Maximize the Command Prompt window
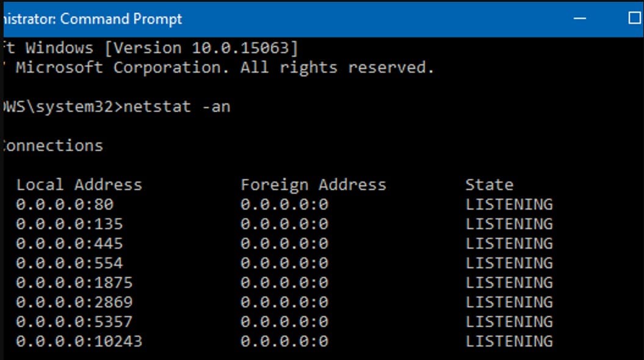This screenshot has width=644, height=360. (x=635, y=18)
